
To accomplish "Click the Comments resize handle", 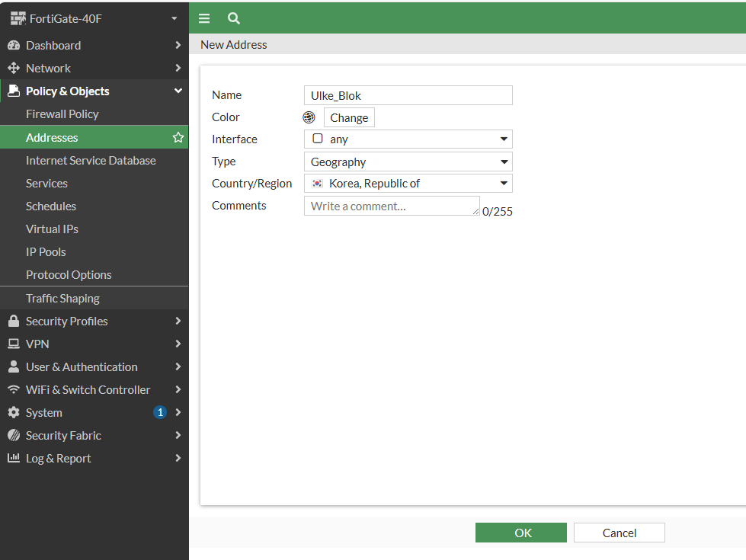I will (x=475, y=212).
